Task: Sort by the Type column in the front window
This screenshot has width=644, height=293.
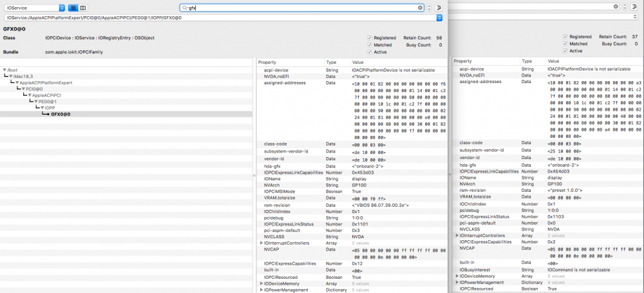Action: pos(337,62)
